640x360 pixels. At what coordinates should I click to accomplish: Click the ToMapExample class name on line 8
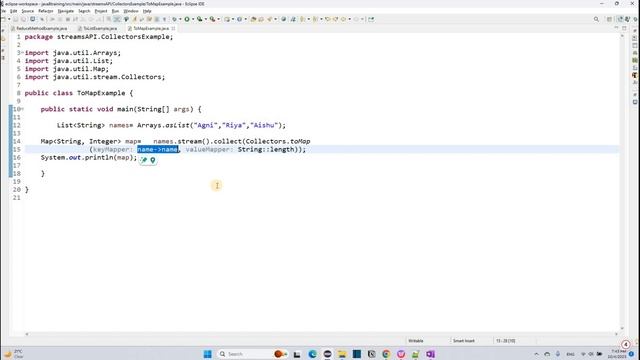point(101,93)
